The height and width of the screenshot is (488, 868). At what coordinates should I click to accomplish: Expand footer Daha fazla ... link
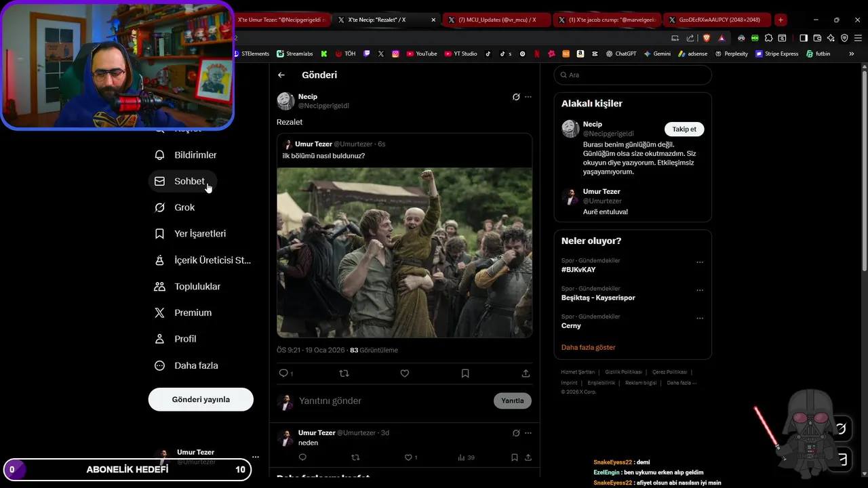coord(682,383)
